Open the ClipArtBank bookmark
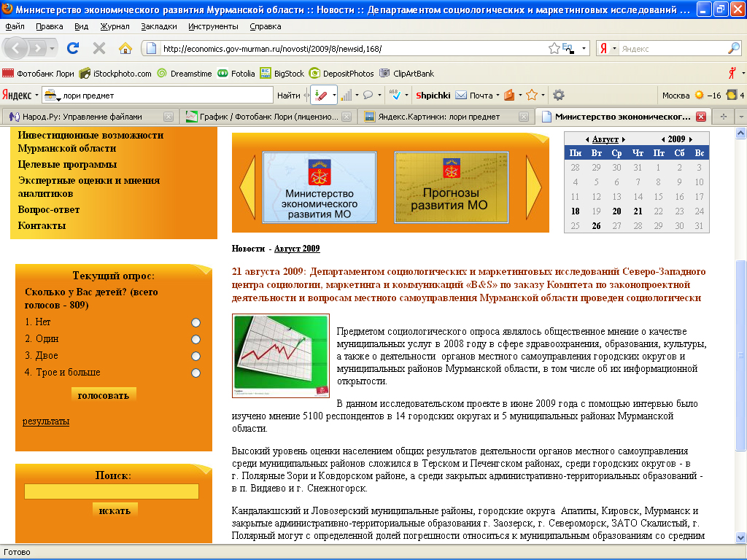This screenshot has width=747, height=560. tap(406, 74)
